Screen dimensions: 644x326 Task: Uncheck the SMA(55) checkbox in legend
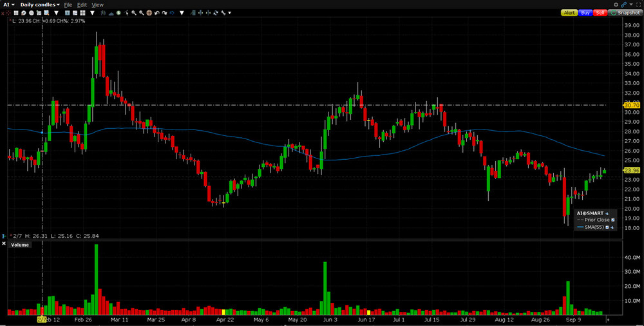coord(607,227)
